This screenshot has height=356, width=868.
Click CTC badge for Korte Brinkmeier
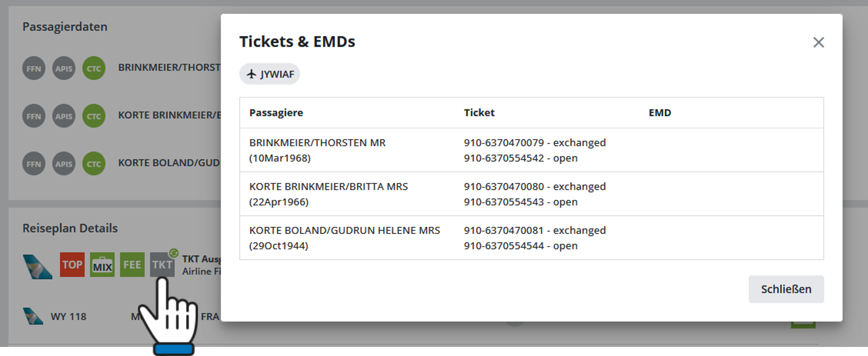click(x=94, y=116)
